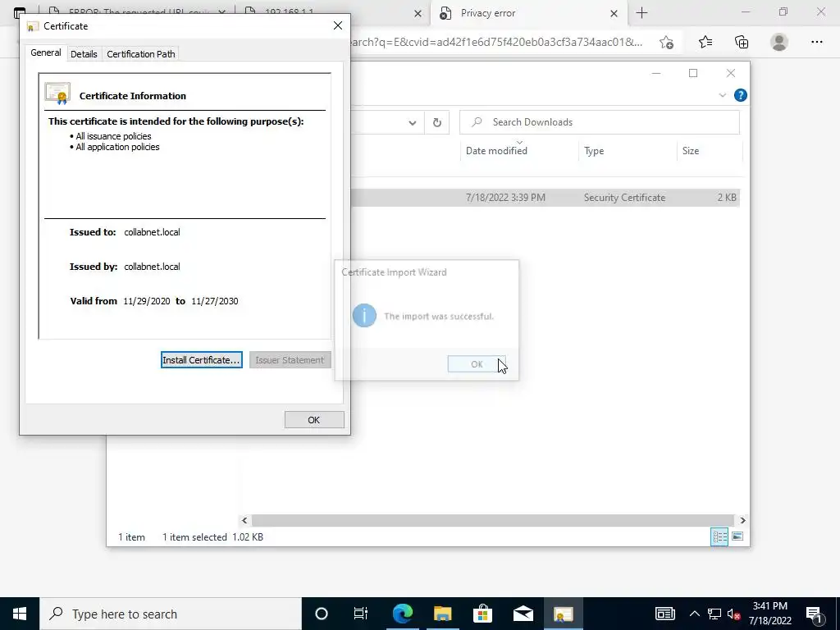The image size is (840, 630).
Task: Sort by Date modified column
Action: pos(496,151)
